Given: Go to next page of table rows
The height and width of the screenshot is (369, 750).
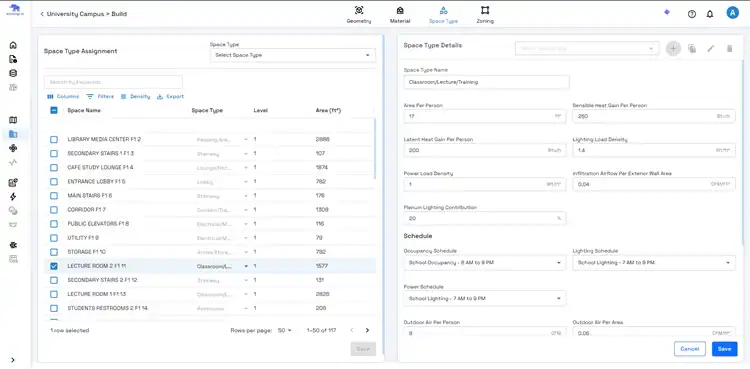Looking at the screenshot, I should (x=367, y=330).
